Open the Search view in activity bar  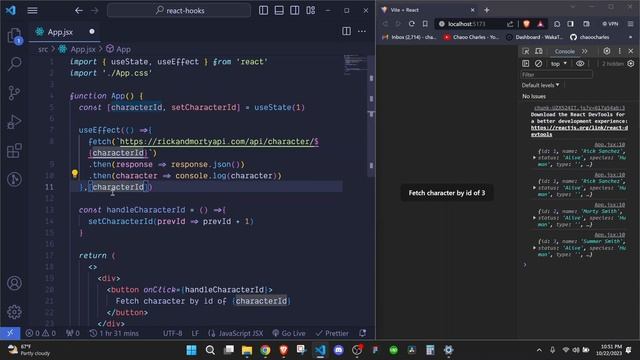pos(14,64)
